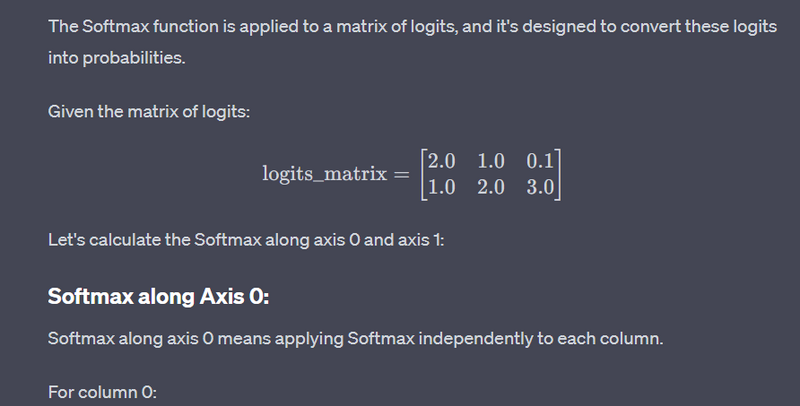Click the equals sign in the equation

click(x=400, y=173)
